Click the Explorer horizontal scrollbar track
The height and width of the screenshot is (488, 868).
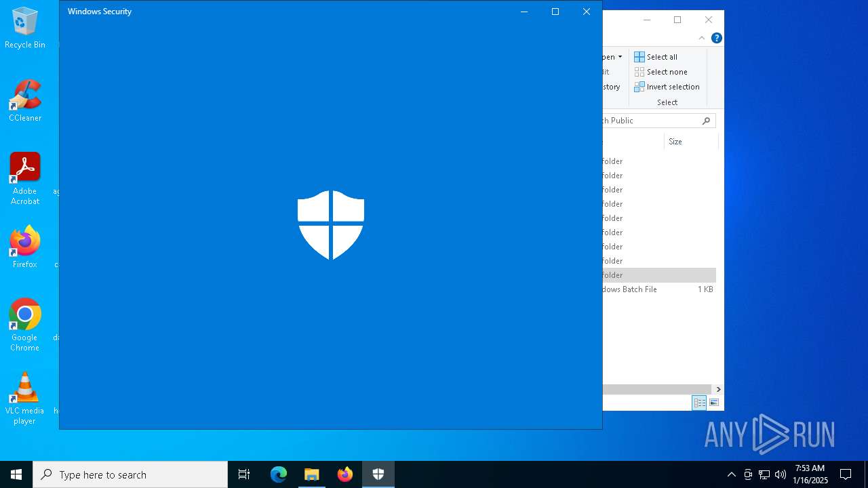click(658, 389)
